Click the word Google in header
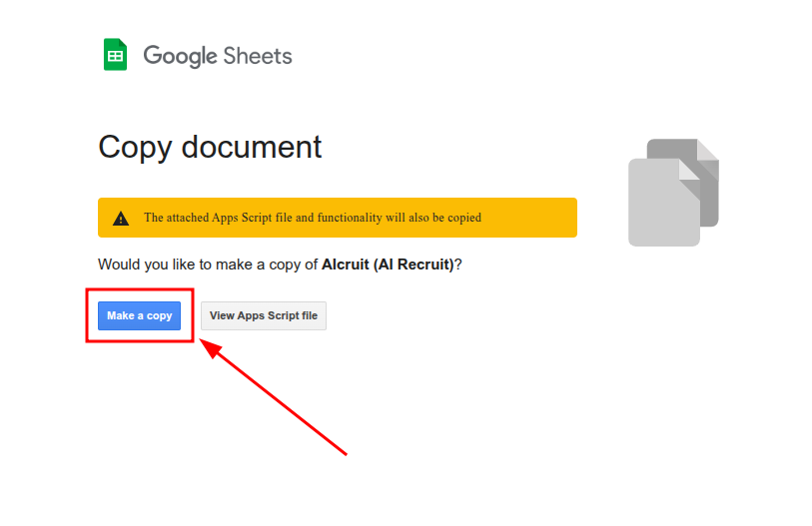The image size is (812, 526). (x=180, y=56)
